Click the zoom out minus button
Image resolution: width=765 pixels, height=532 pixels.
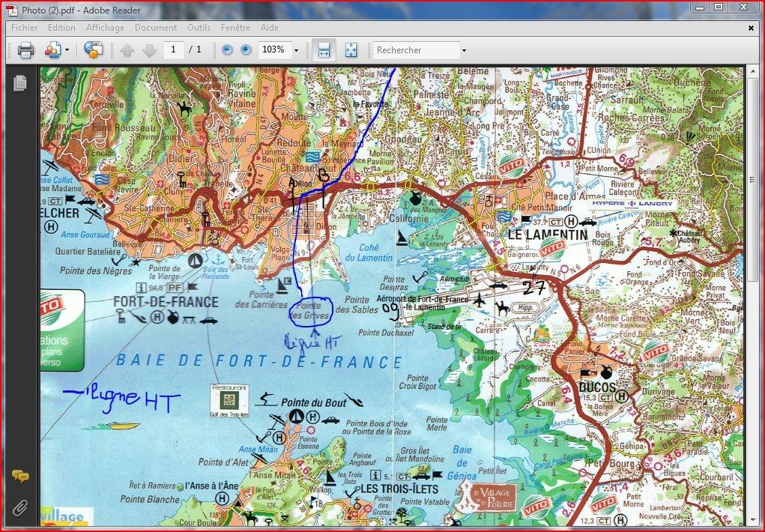[x=227, y=50]
